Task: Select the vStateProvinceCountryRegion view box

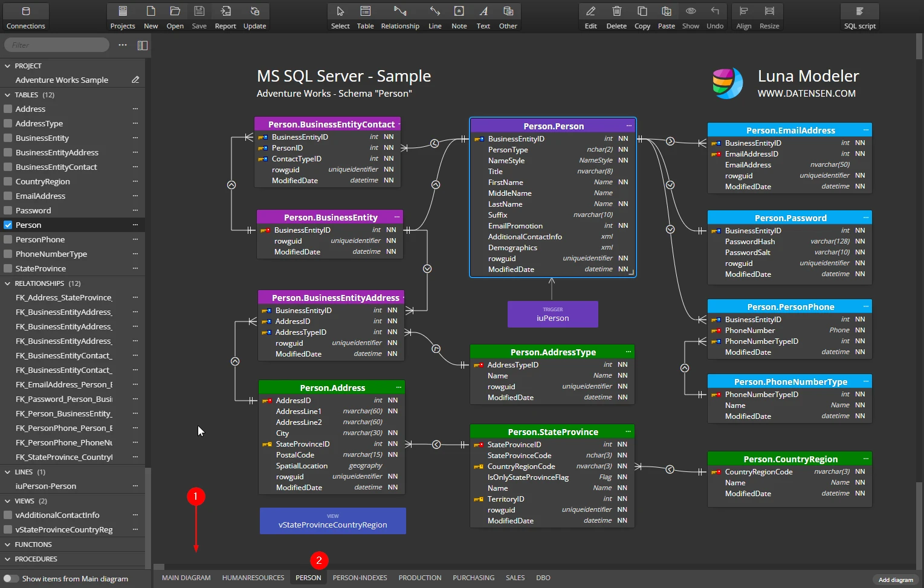Action: point(333,521)
